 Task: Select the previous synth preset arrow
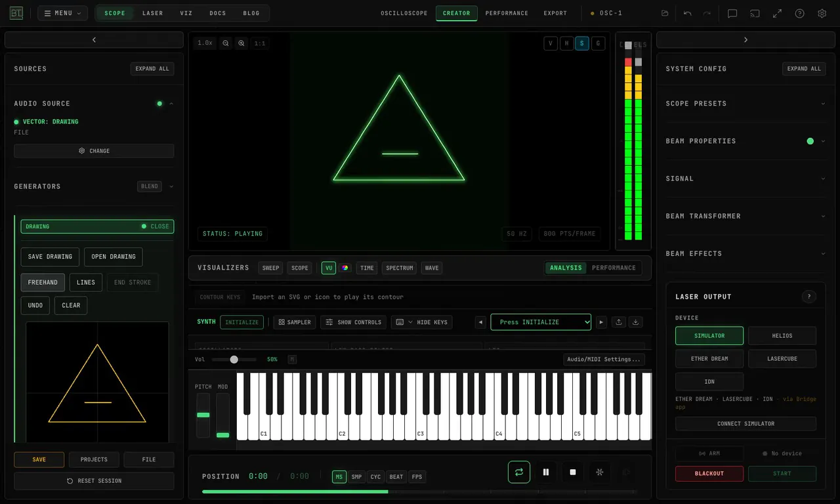pyautogui.click(x=481, y=322)
